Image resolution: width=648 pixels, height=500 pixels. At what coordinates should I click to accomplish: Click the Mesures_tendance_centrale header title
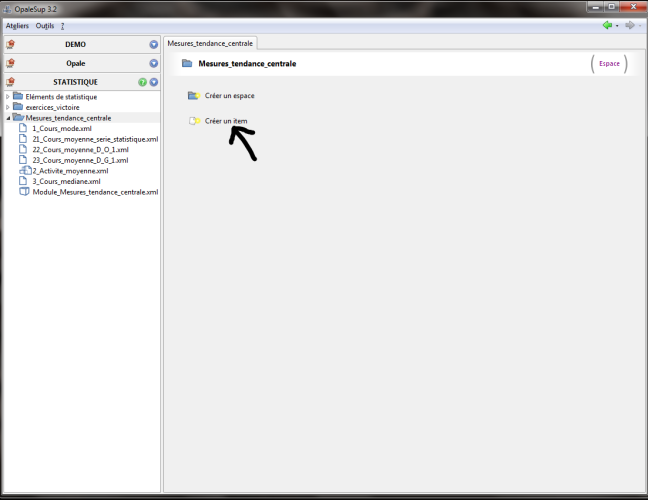point(247,64)
